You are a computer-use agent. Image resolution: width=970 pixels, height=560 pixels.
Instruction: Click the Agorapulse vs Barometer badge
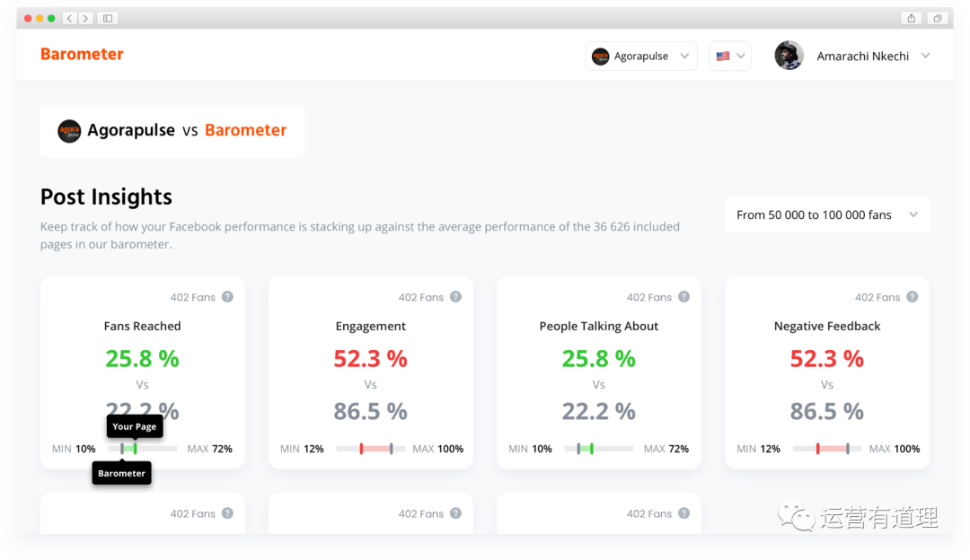[172, 131]
